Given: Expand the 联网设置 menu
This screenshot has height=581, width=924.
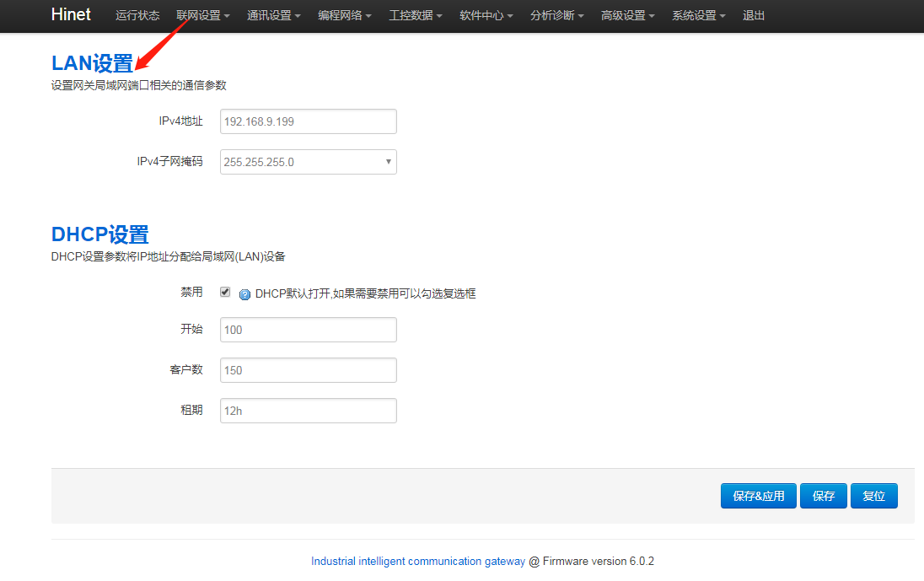Looking at the screenshot, I should coord(202,15).
